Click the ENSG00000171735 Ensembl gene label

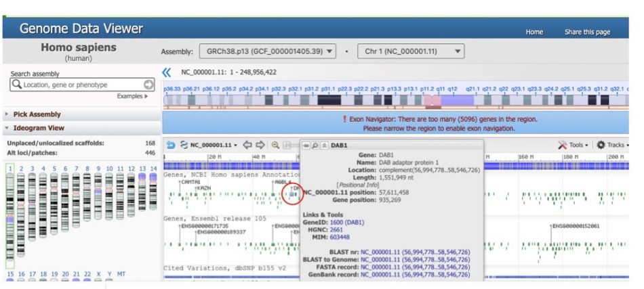click(205, 226)
